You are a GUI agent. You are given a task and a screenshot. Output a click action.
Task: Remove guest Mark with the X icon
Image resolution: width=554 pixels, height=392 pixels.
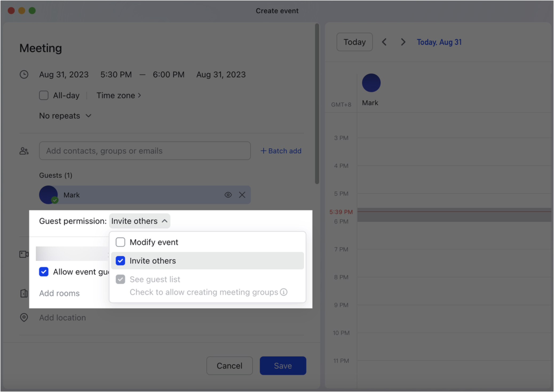point(242,195)
